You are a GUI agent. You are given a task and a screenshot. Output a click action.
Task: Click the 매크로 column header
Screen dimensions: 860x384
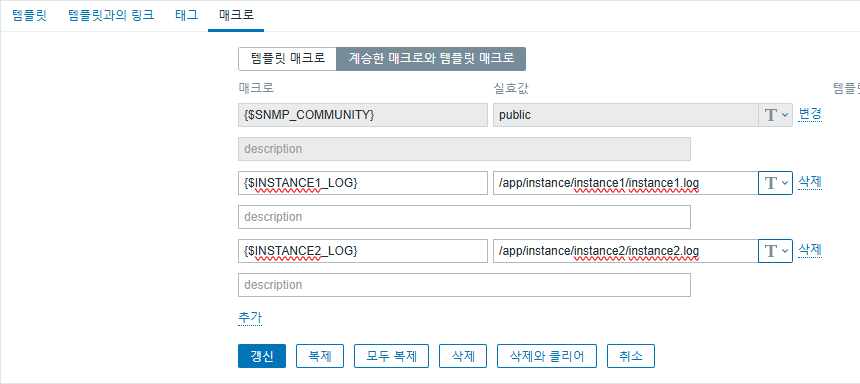(256, 88)
